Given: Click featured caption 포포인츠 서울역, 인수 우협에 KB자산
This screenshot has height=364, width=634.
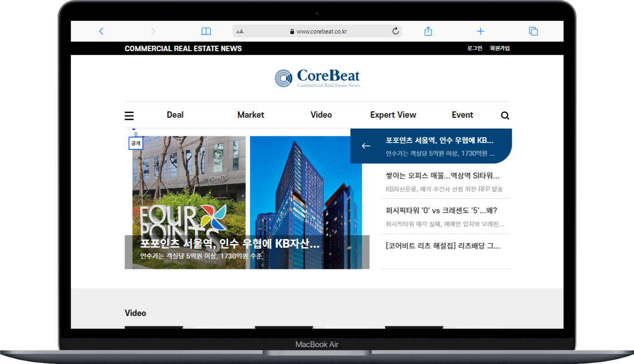Looking at the screenshot, I should tap(230, 244).
